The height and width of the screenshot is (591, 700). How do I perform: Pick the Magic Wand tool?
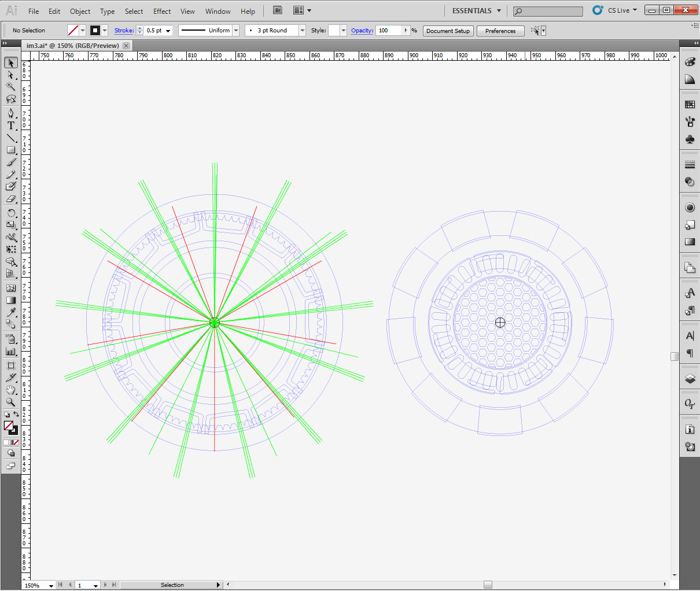tap(11, 87)
